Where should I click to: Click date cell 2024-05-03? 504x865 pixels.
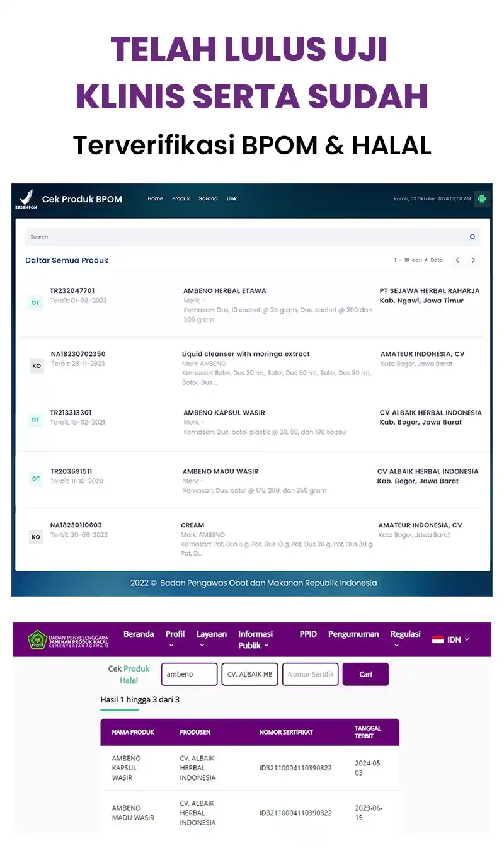pyautogui.click(x=369, y=768)
